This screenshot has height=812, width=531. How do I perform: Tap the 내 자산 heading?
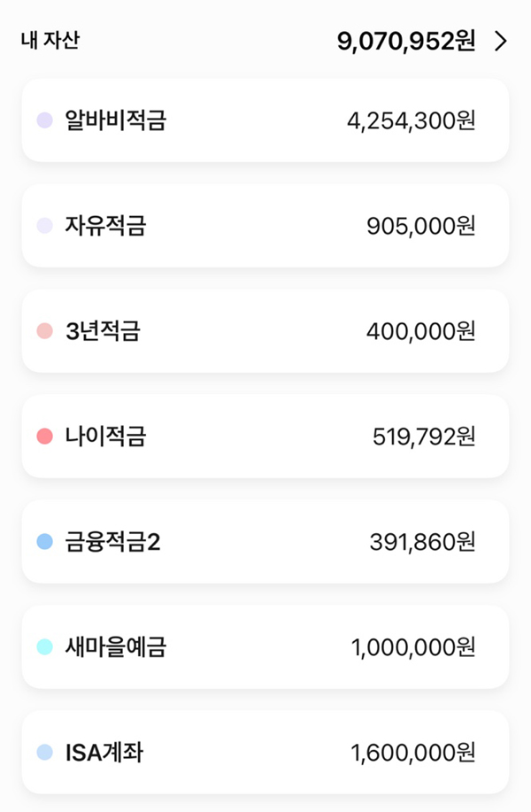pos(50,41)
